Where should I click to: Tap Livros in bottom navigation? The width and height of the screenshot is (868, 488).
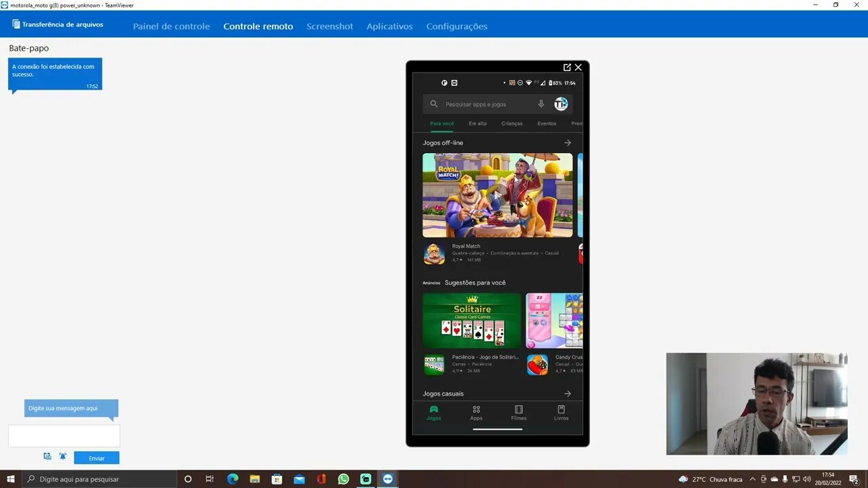tap(561, 413)
